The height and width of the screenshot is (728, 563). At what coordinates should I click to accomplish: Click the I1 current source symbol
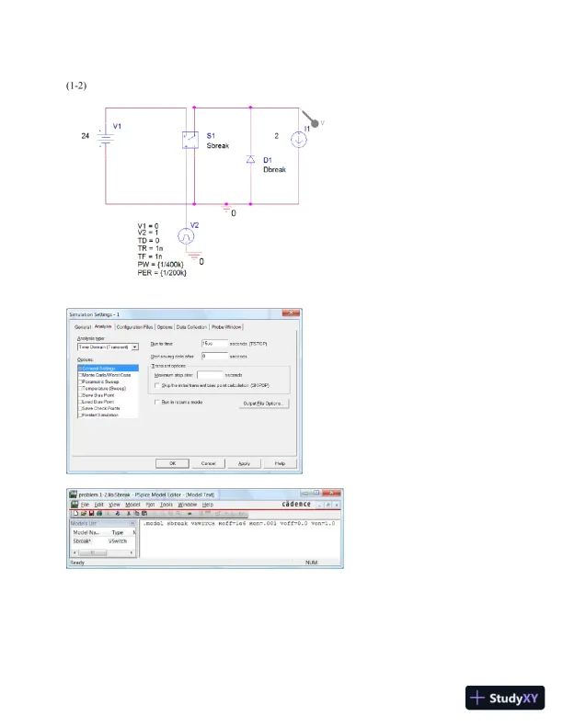click(x=299, y=140)
